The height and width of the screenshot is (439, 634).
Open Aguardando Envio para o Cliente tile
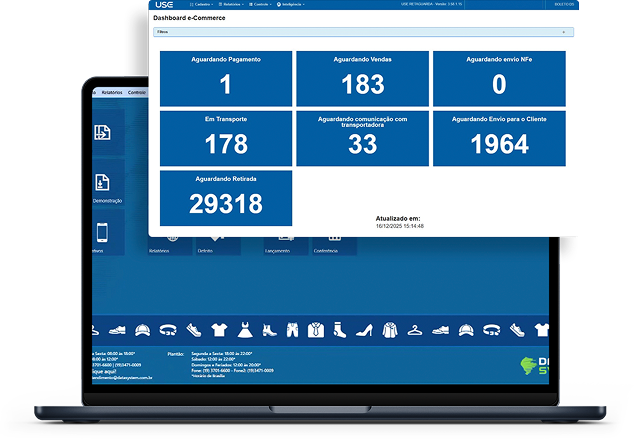[499, 138]
